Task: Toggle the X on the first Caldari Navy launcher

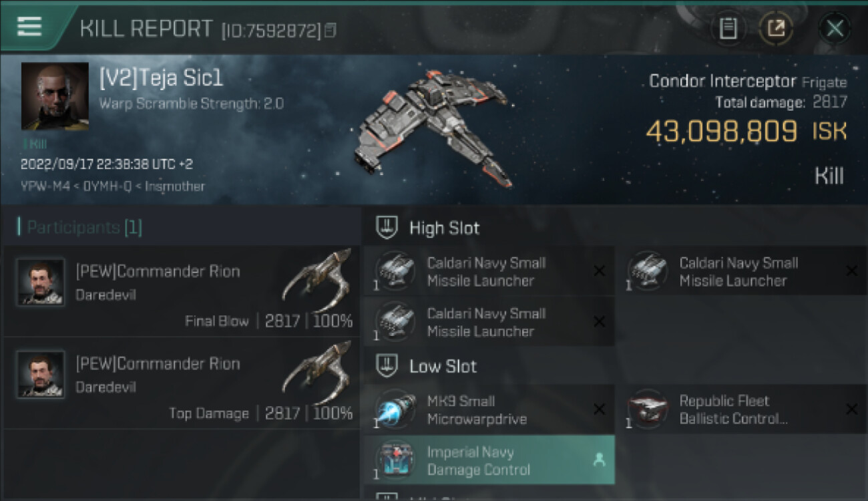Action: pos(599,271)
